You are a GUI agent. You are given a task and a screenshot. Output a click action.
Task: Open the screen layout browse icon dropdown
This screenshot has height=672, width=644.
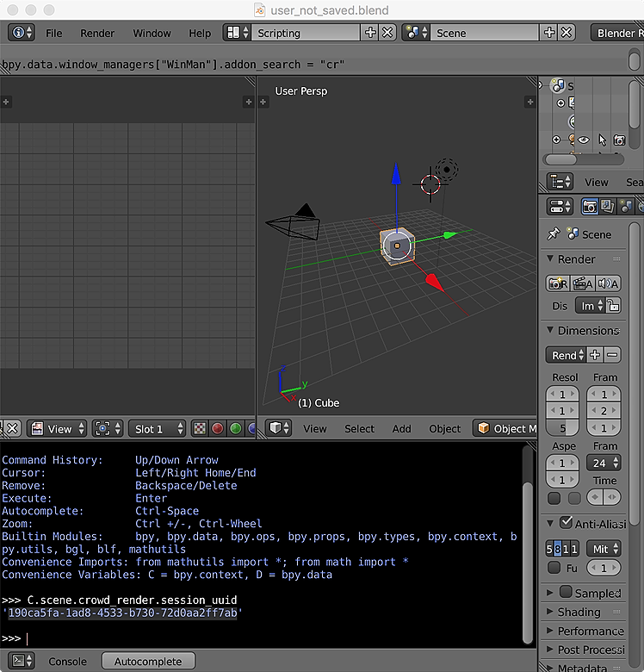(x=238, y=33)
